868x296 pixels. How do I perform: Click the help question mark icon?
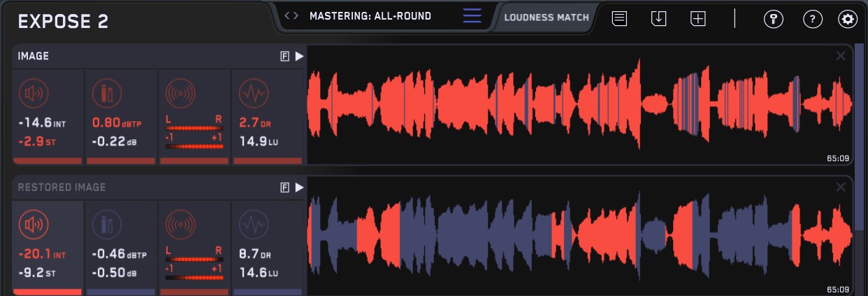tap(812, 20)
